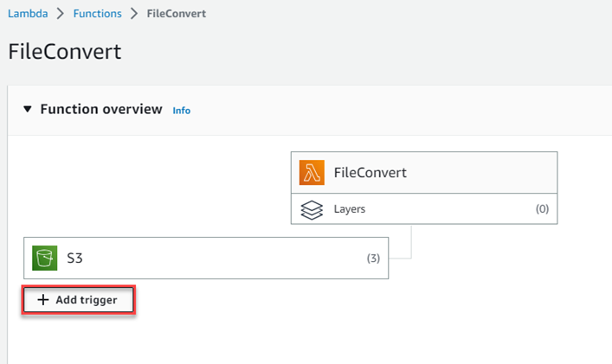Viewport: 612px width, 364px height.
Task: Collapse the Function overview section triangle
Action: [x=28, y=110]
